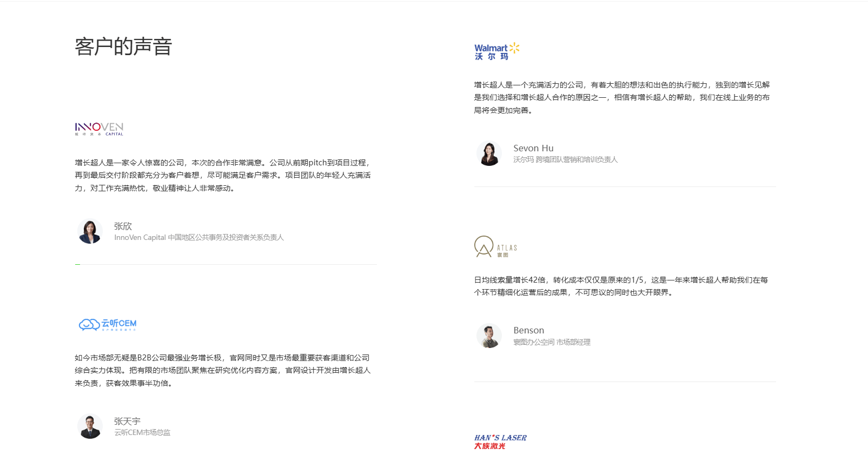
Task: Click the Han's Laser 大族激光 logo
Action: point(500,441)
